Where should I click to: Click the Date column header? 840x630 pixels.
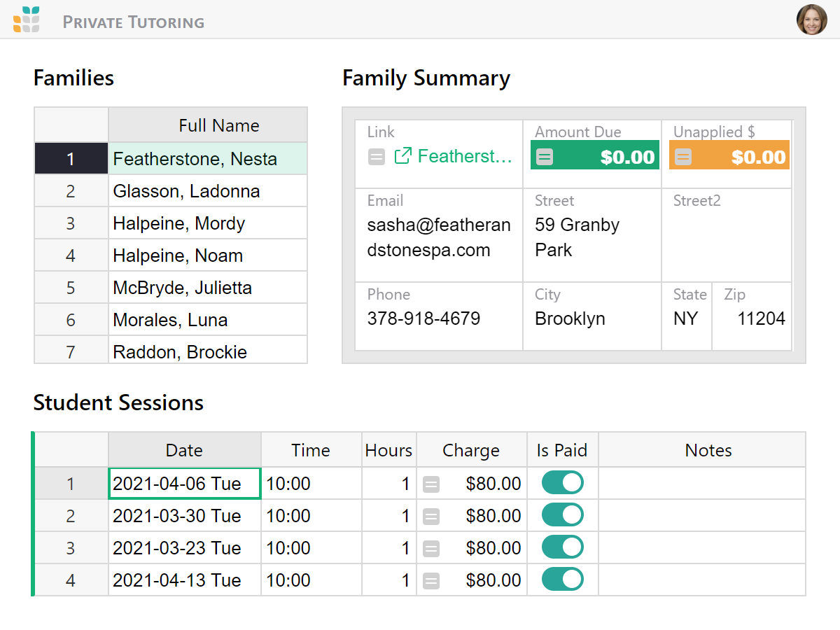[184, 450]
